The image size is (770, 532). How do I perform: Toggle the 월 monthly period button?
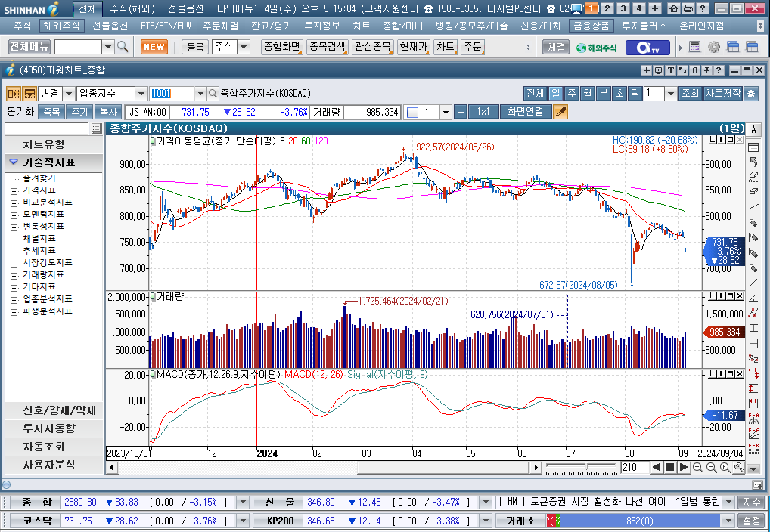[587, 93]
